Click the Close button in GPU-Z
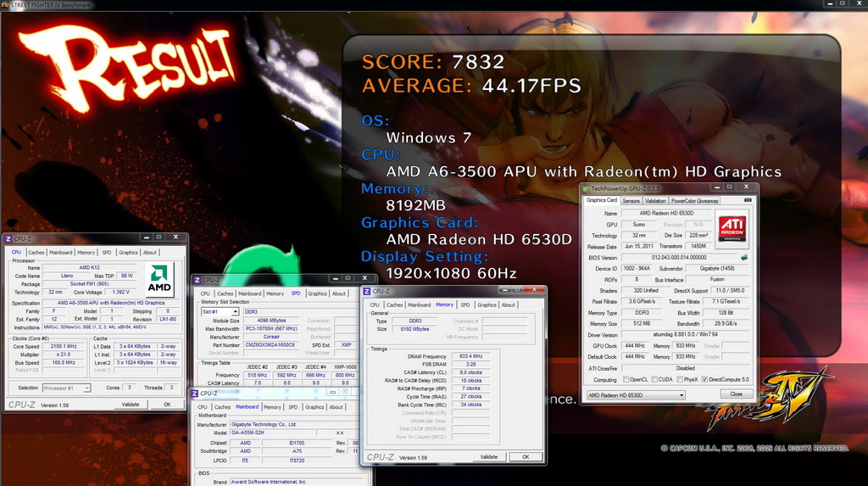 pos(736,394)
